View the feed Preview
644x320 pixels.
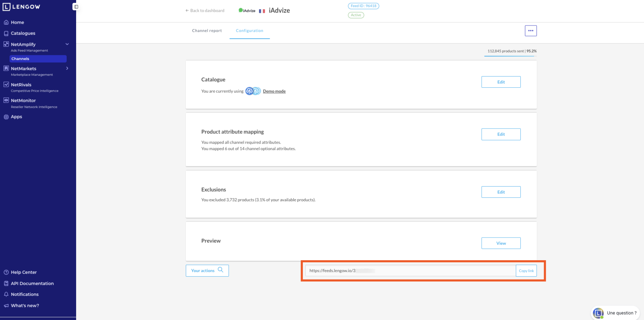pyautogui.click(x=501, y=243)
